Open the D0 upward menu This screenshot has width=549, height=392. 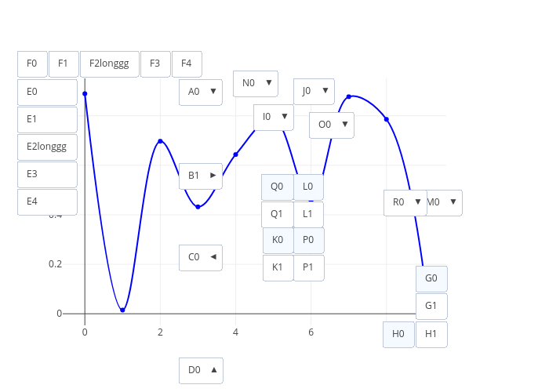(201, 371)
